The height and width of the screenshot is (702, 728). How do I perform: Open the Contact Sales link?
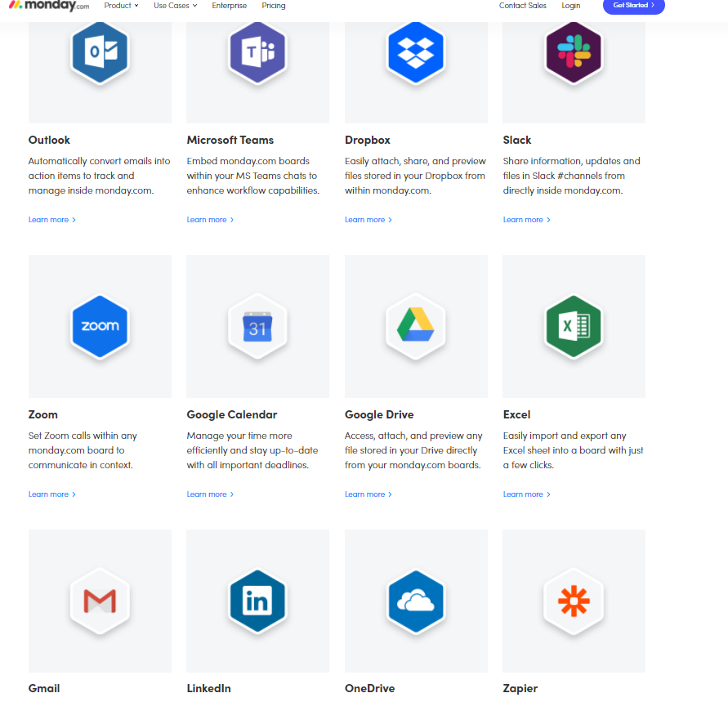tap(522, 6)
